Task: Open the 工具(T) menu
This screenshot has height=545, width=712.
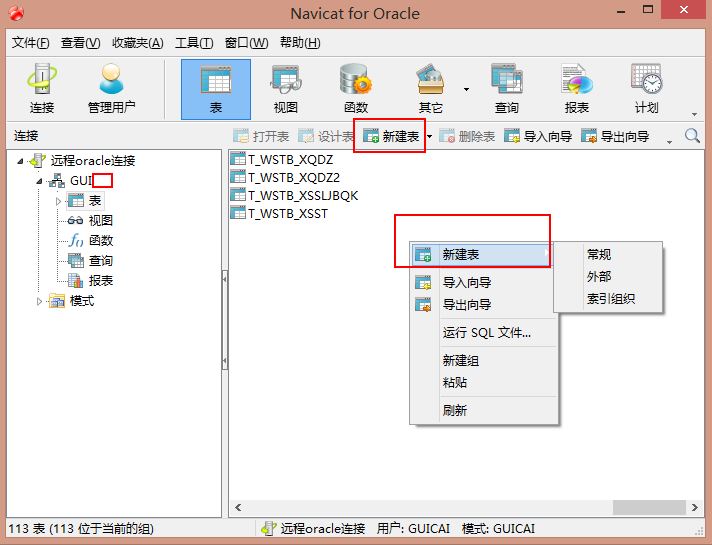Action: [x=194, y=43]
